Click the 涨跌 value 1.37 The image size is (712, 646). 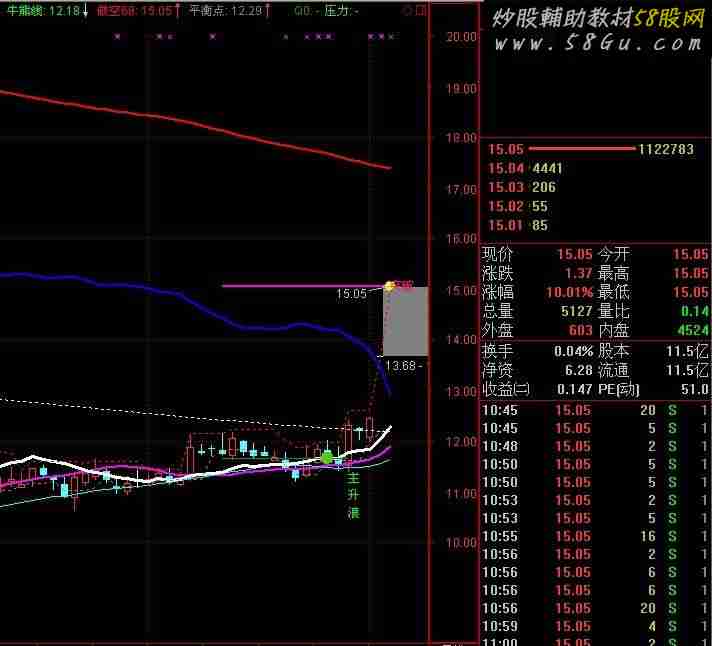click(578, 273)
